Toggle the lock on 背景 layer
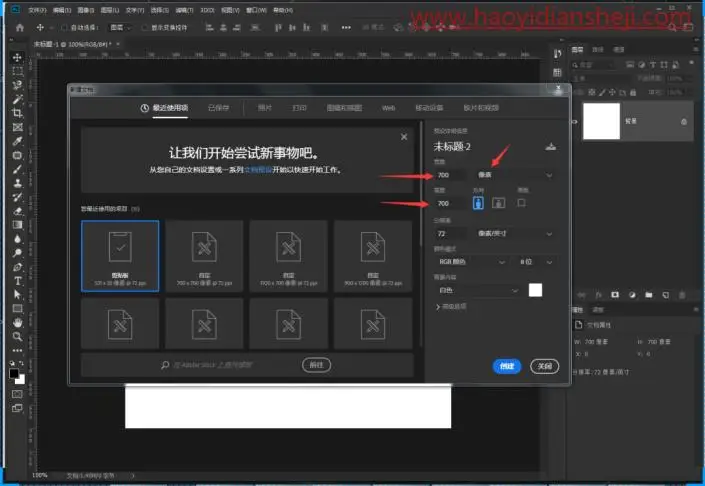The width and height of the screenshot is (705, 486). (x=684, y=122)
